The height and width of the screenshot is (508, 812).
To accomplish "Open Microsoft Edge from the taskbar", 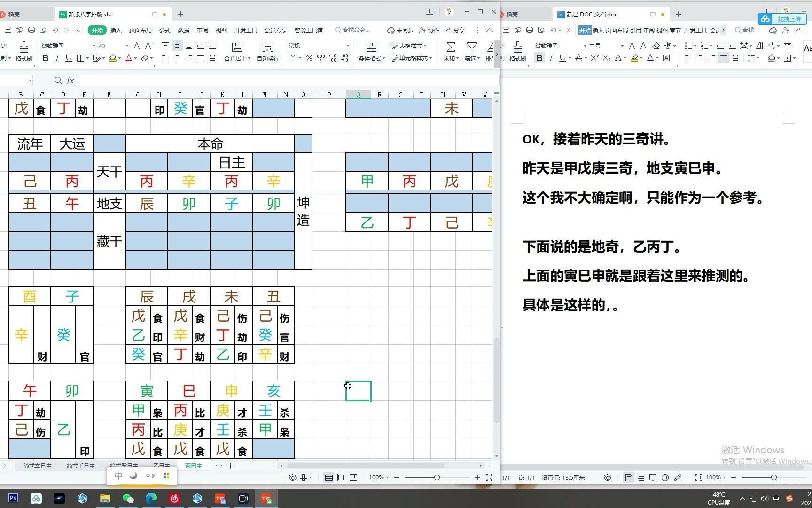I will click(151, 498).
